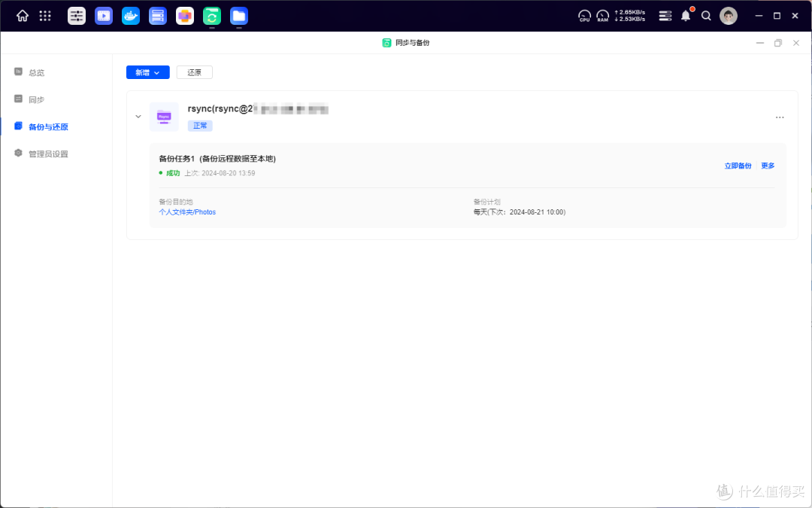This screenshot has height=508, width=812.
Task: Click the schedule text 每天(下次:2024-08-21 10:00)
Action: tap(520, 212)
